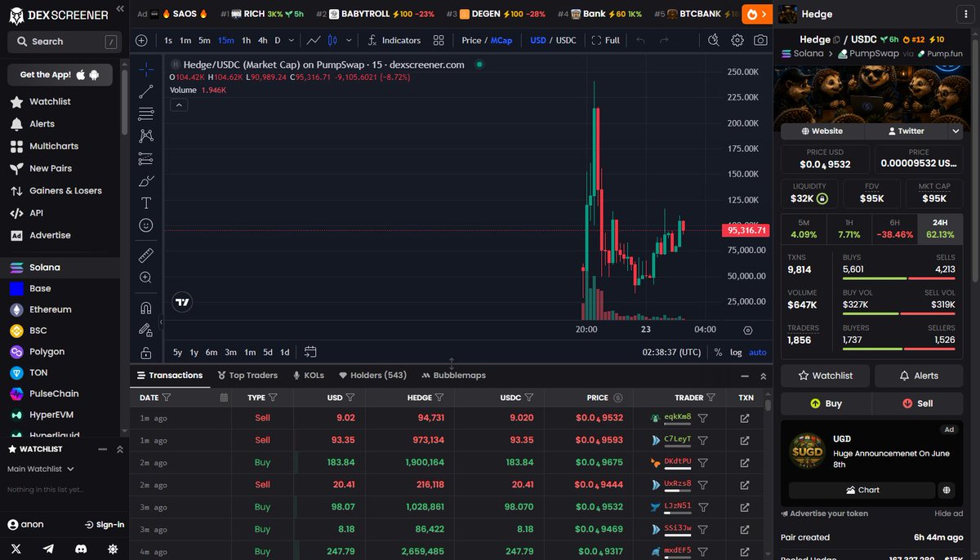Switch chart quote to USDC

click(566, 40)
